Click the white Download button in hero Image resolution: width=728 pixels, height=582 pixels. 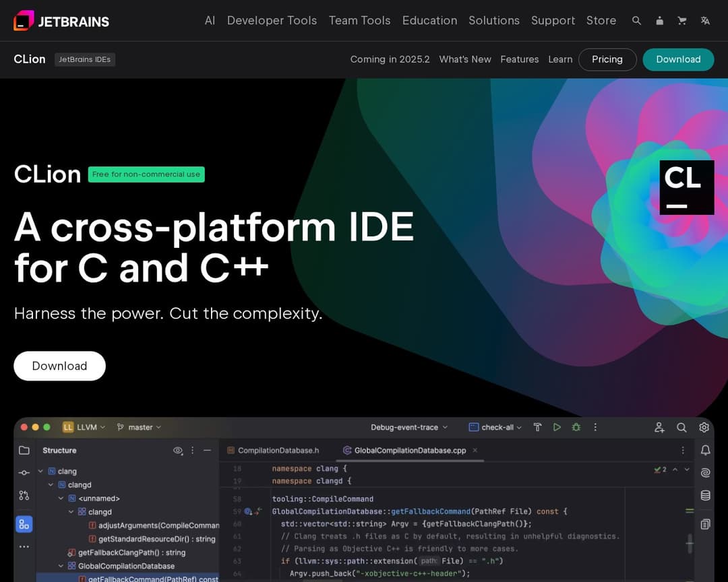coord(59,366)
